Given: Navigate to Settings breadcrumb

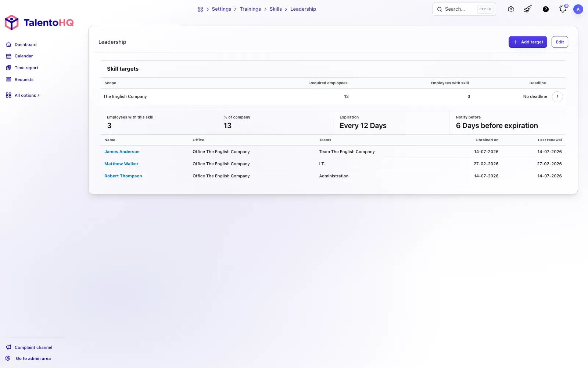Looking at the screenshot, I should pos(221,9).
